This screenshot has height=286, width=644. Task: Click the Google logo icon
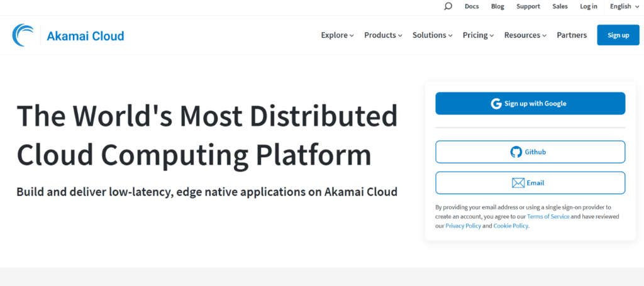coord(496,104)
